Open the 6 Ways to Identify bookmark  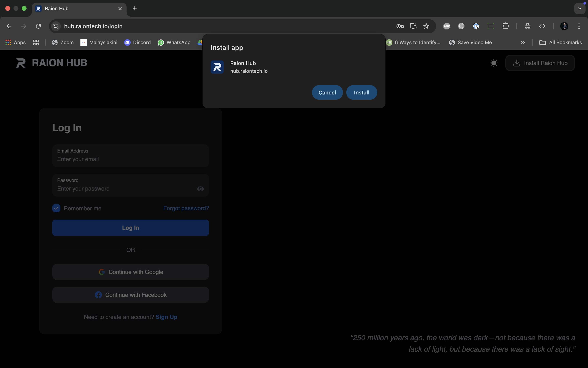pos(413,42)
